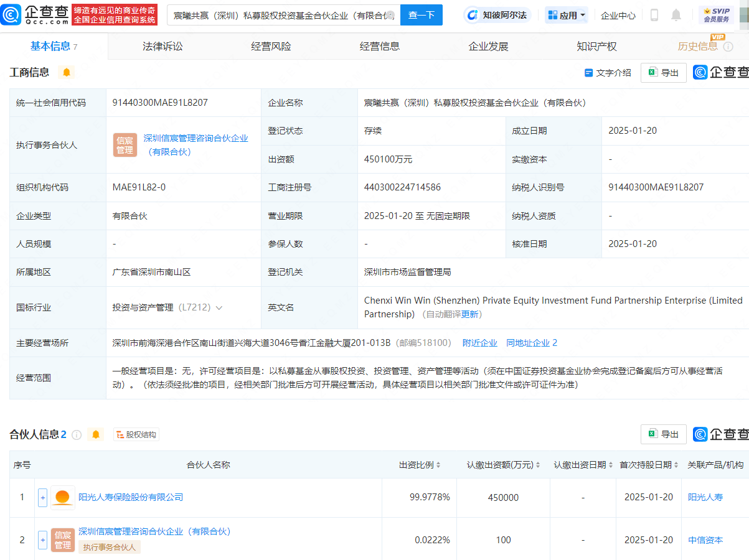Screen dimensions: 749x560
Task: Export 合伙人信息 with 导出 button
Action: tap(664, 434)
